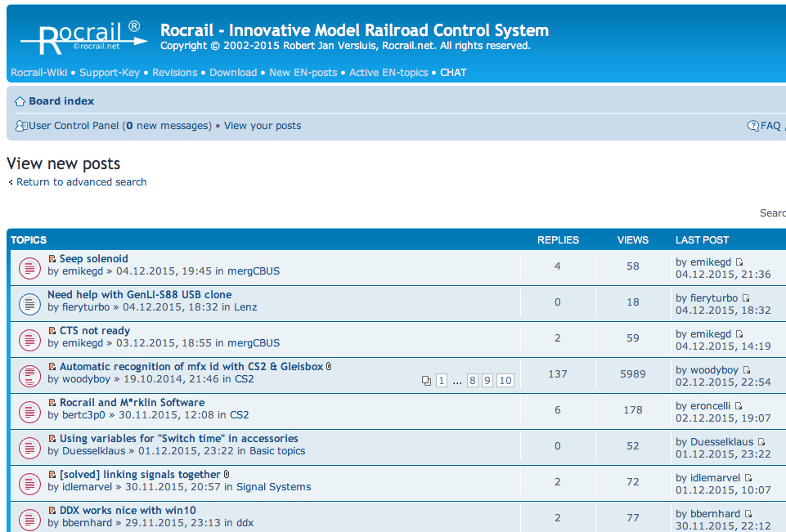Screen dimensions: 786x532
Task: Open topic Need help with GenLI-S88 USB clone
Action: point(139,294)
